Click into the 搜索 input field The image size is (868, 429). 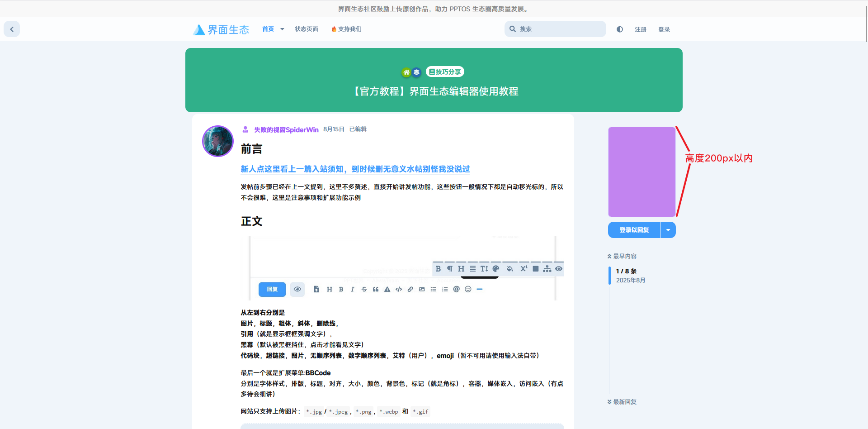(560, 29)
